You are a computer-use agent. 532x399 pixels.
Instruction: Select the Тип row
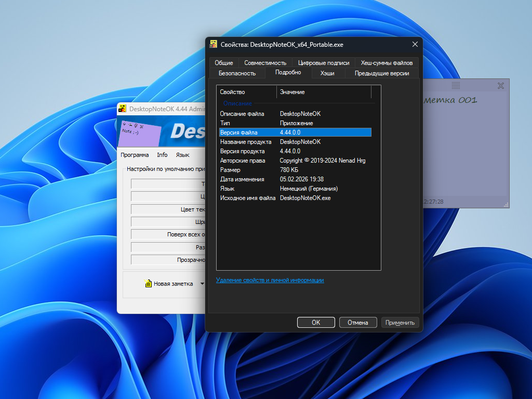(295, 123)
